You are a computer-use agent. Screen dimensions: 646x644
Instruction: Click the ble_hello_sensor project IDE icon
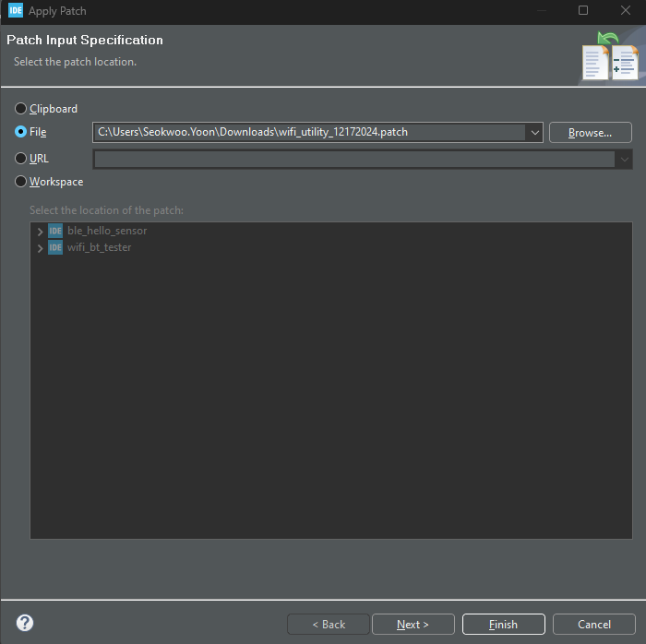click(55, 231)
